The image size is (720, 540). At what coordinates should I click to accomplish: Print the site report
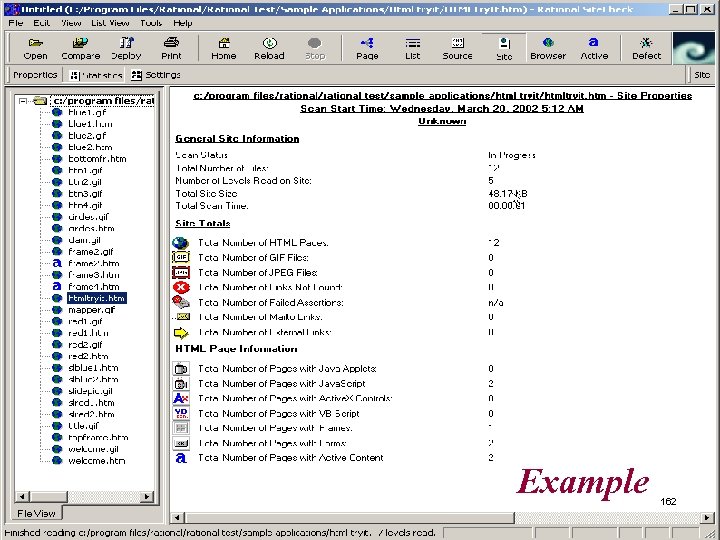click(x=171, y=49)
